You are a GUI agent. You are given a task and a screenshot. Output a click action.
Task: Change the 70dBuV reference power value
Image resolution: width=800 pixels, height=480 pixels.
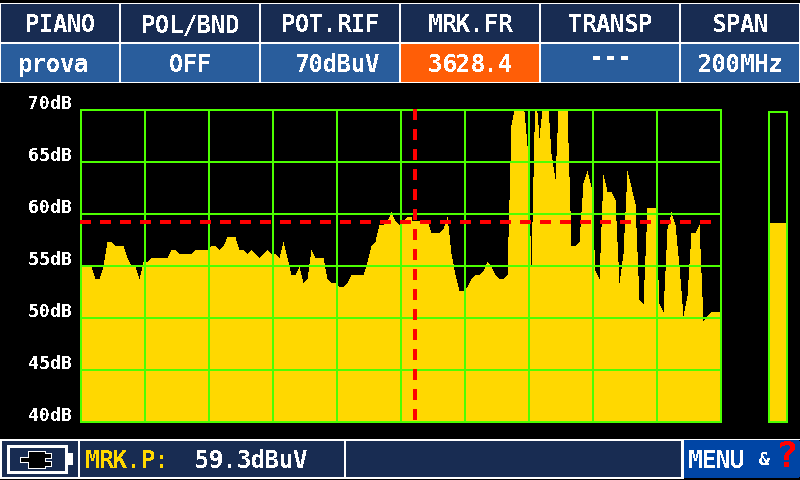[x=330, y=63]
